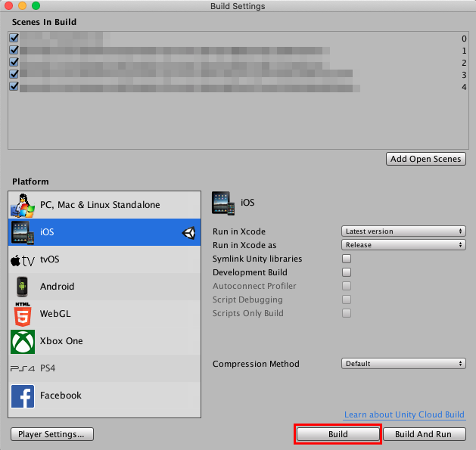
Task: Click the Compression Method label
Action: pos(256,364)
